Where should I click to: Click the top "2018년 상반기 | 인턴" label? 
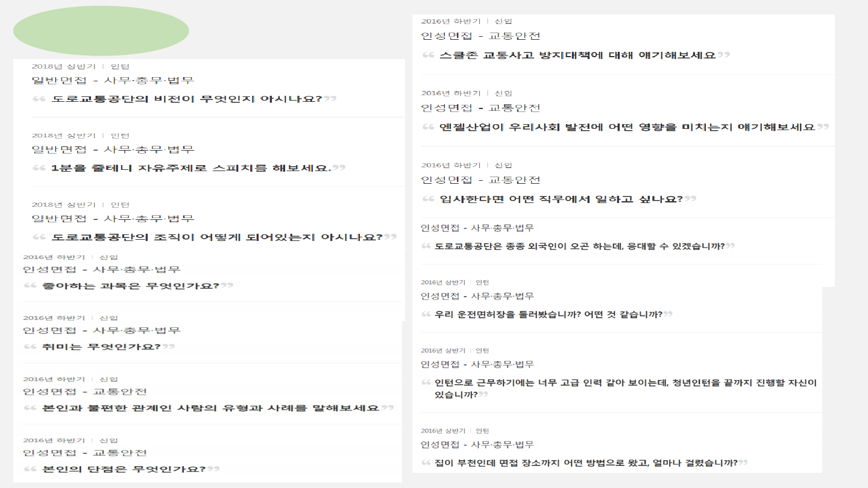[80, 67]
